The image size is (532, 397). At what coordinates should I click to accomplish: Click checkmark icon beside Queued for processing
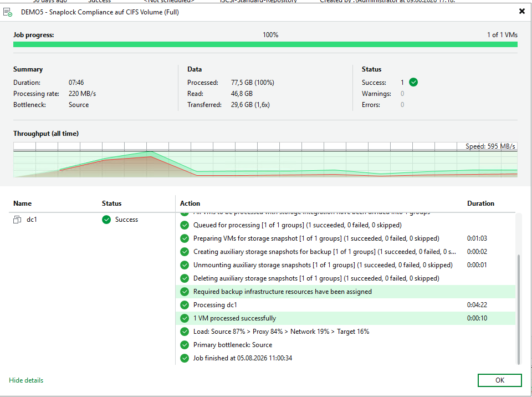(x=185, y=225)
